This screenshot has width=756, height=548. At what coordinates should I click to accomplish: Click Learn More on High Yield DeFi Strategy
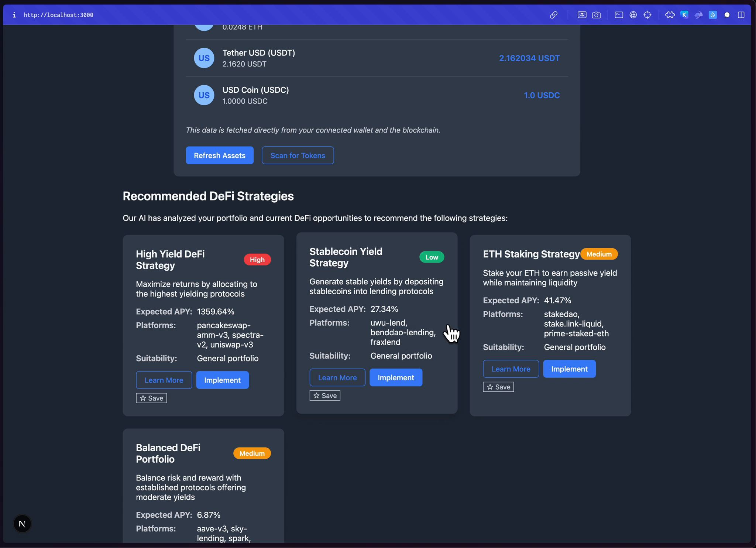[x=164, y=380]
